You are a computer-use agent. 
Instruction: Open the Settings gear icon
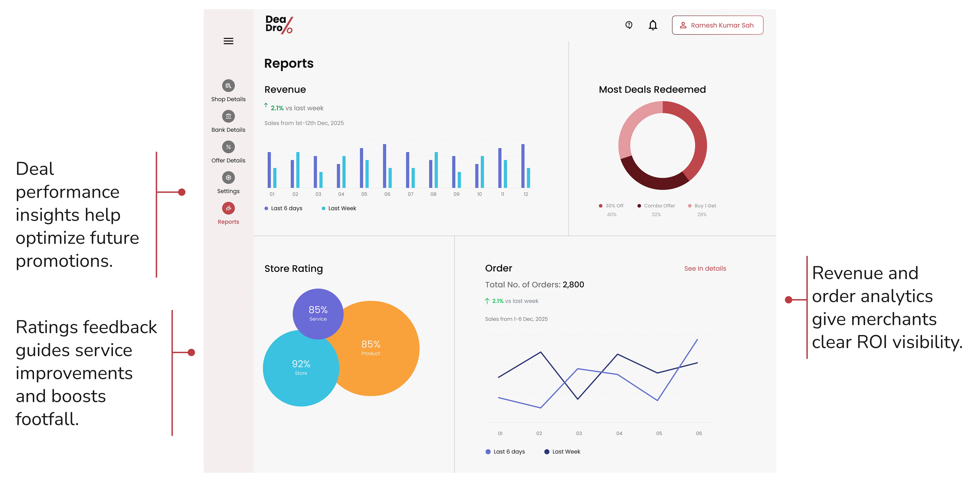click(x=228, y=177)
